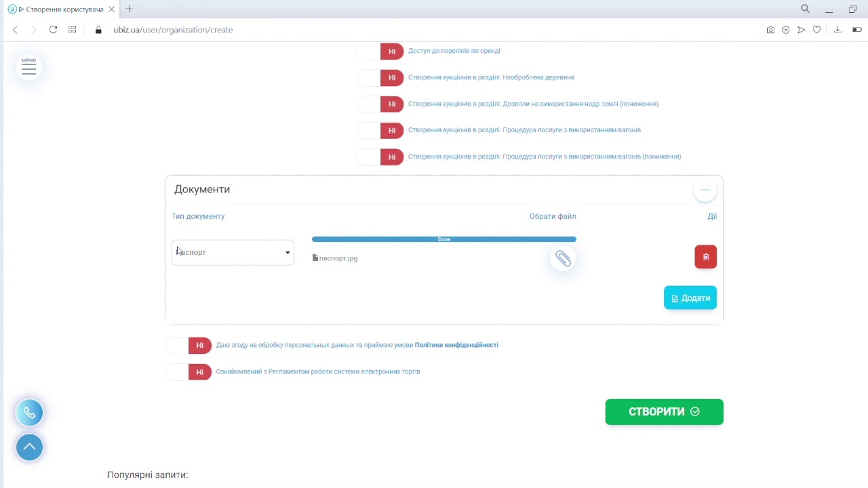
Task: Reload the page
Action: [53, 30]
